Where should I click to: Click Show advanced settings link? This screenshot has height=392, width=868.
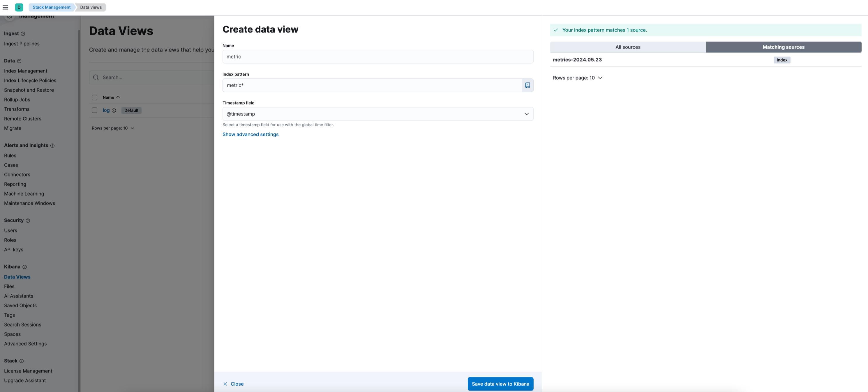(x=250, y=134)
